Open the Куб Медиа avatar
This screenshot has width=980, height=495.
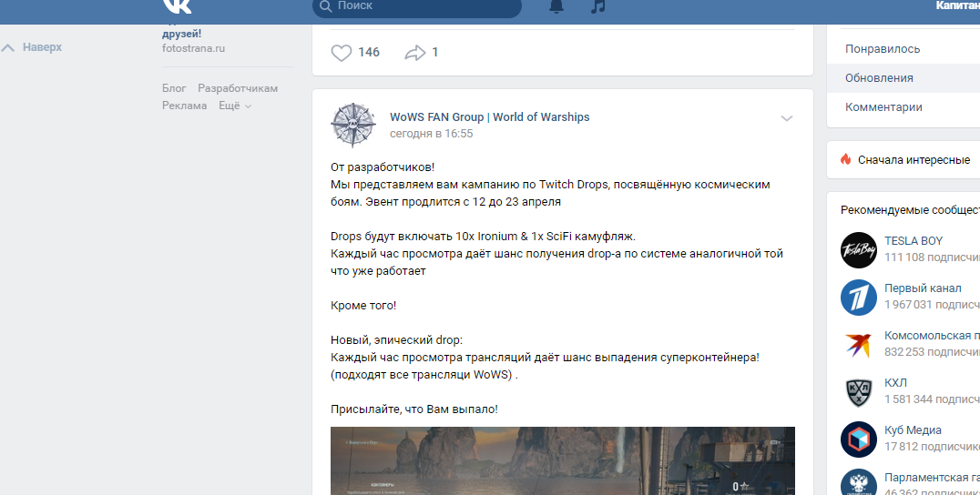[x=859, y=439]
